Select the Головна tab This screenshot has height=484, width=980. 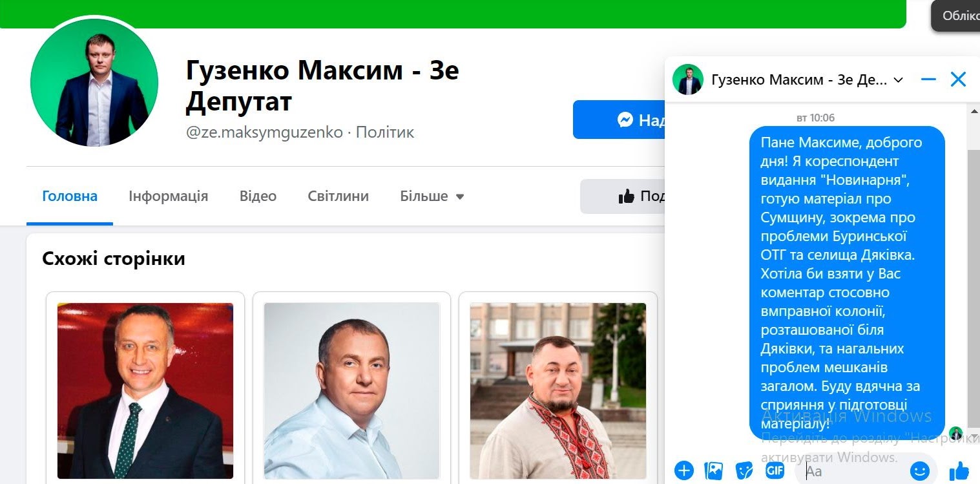(70, 196)
